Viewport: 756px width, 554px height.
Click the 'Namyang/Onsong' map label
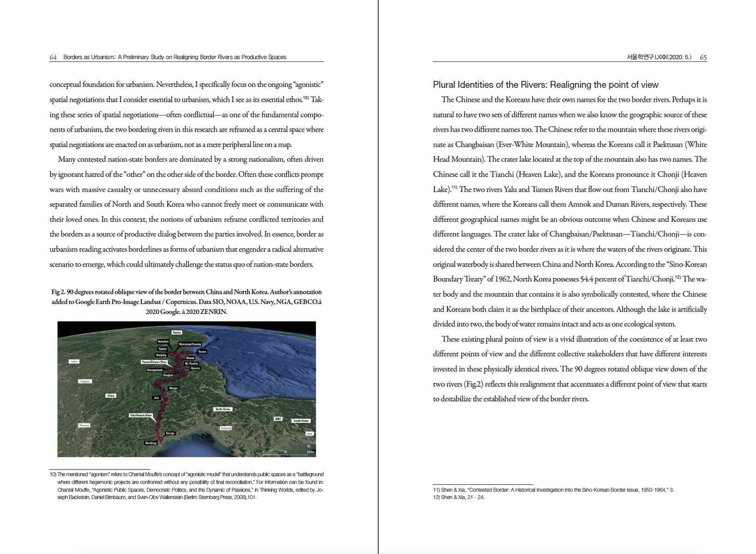tap(190, 344)
